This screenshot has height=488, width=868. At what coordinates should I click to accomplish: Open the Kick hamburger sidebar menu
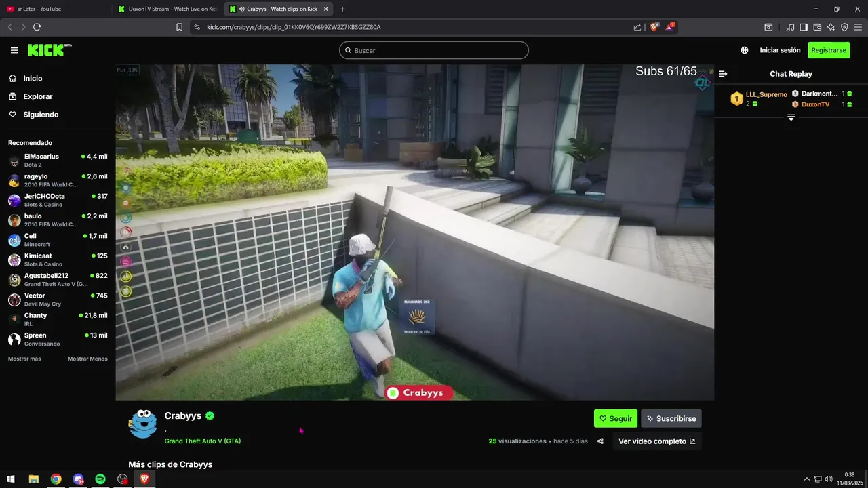point(14,50)
